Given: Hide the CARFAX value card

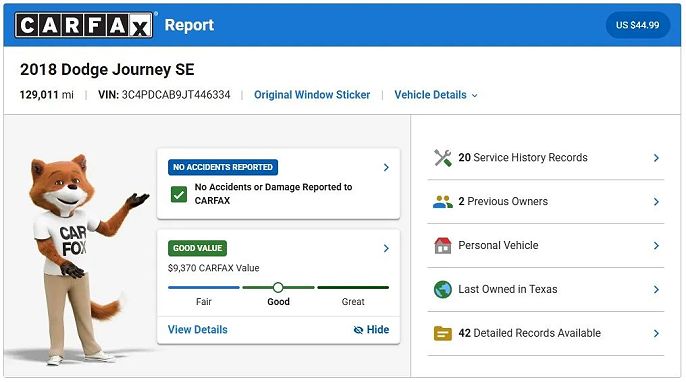Looking at the screenshot, I should [x=371, y=329].
